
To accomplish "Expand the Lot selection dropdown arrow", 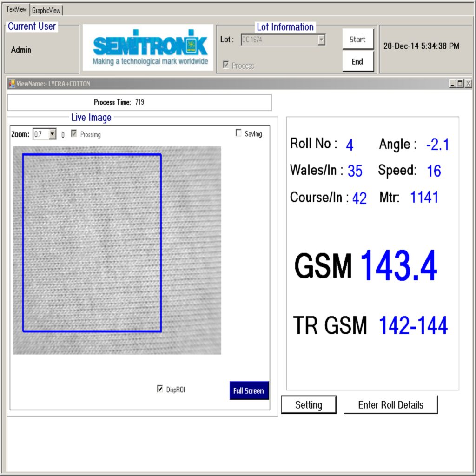I will click(321, 40).
